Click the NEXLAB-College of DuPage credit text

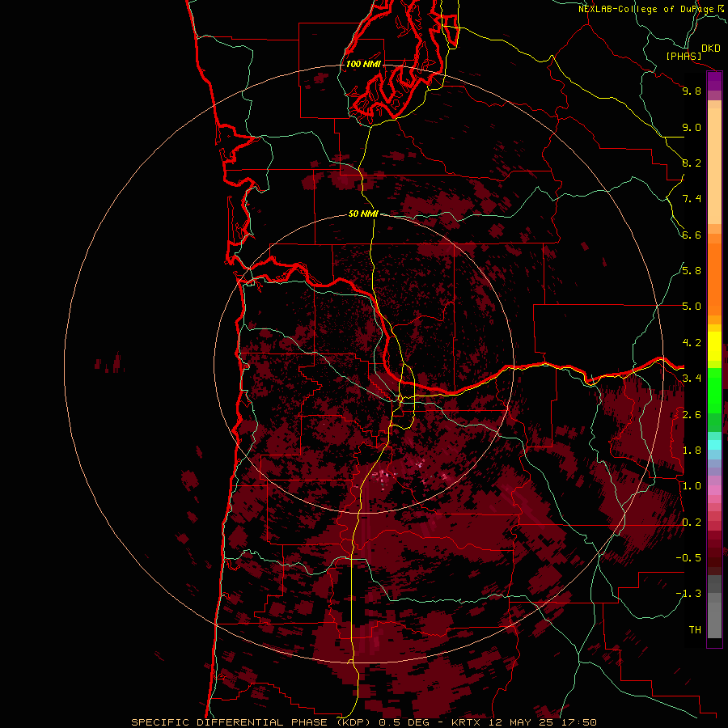(x=648, y=9)
